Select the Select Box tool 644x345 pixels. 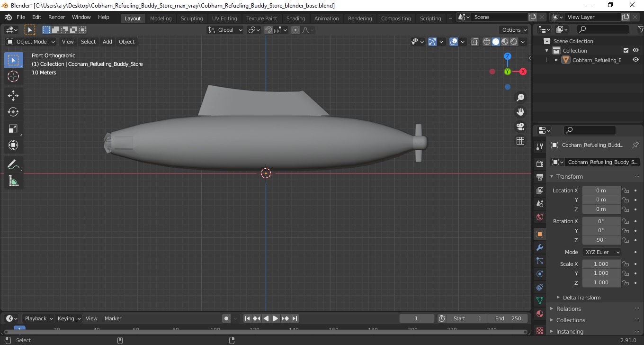(13, 60)
